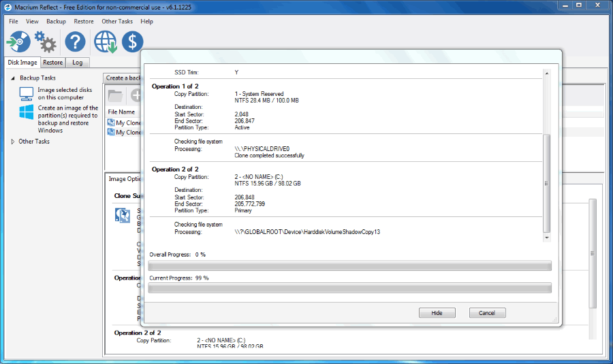Image resolution: width=613 pixels, height=364 pixels.
Task: Click the 1 - System Reserved partition text
Action: 260,94
